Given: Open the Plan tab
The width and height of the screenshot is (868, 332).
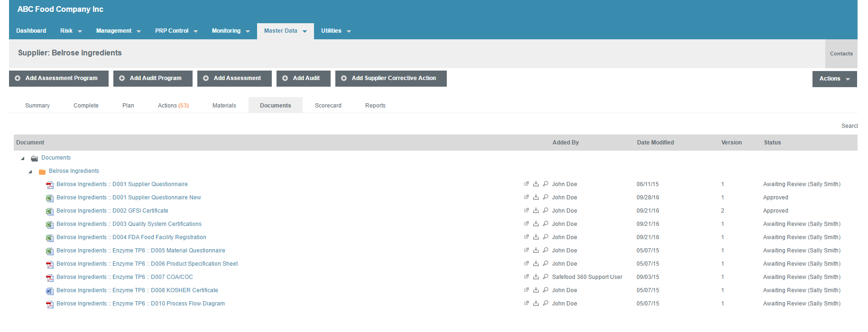Looking at the screenshot, I should (128, 105).
